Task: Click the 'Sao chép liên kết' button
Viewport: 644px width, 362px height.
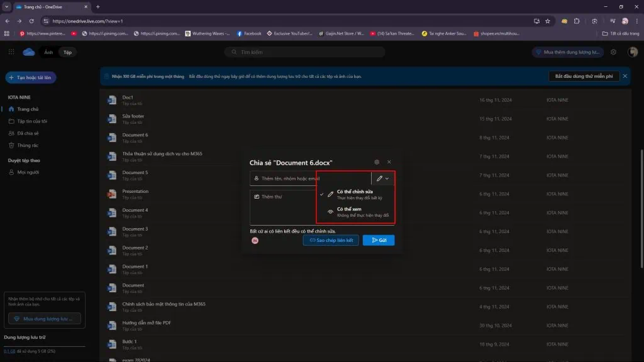Action: [331, 240]
